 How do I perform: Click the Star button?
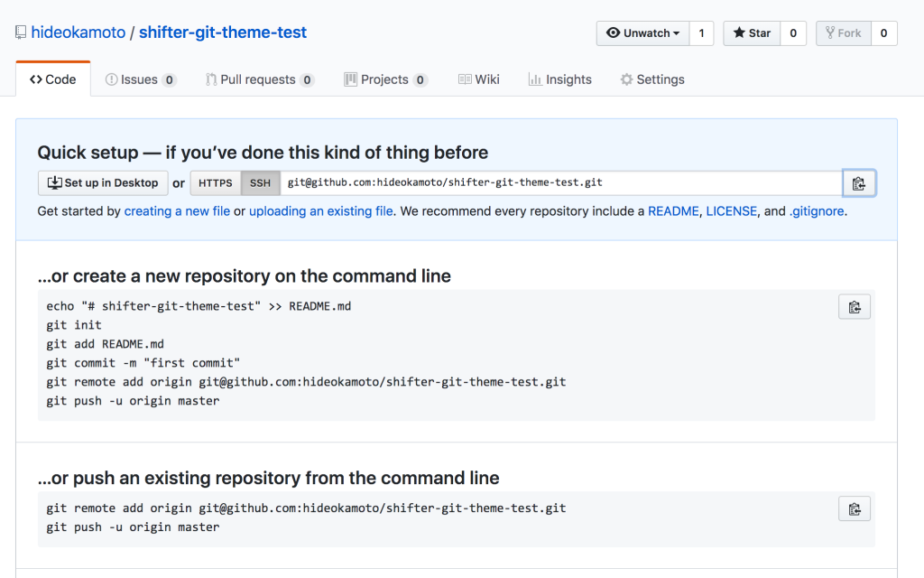[x=752, y=33]
